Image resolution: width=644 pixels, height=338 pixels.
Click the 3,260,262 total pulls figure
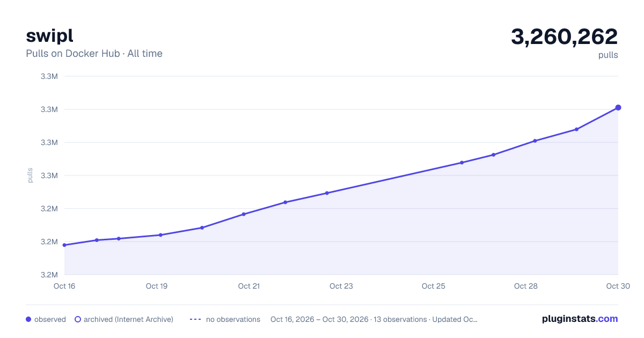[x=565, y=36]
